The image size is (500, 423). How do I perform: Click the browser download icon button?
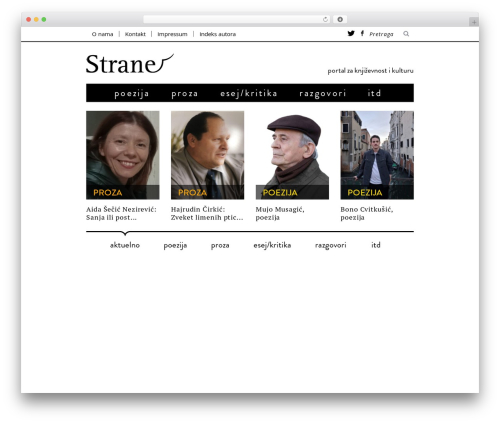340,20
